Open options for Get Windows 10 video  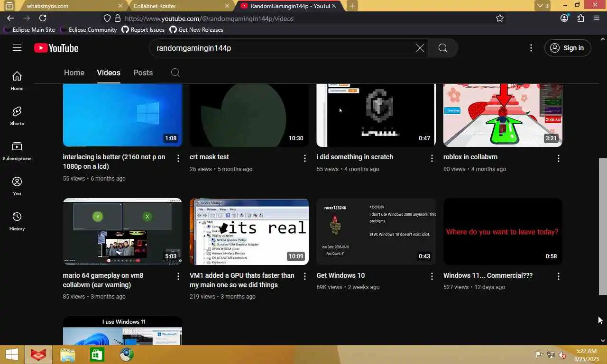[432, 276]
